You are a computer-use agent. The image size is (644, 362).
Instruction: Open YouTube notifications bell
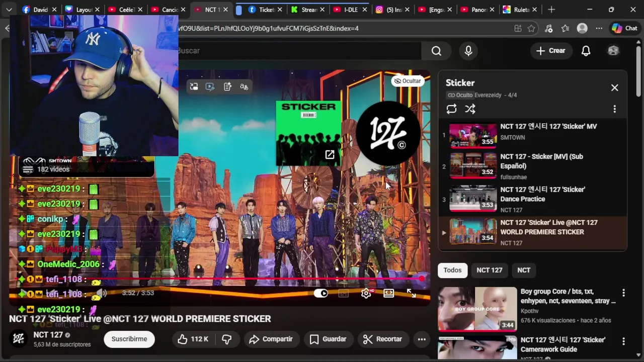[x=586, y=51]
